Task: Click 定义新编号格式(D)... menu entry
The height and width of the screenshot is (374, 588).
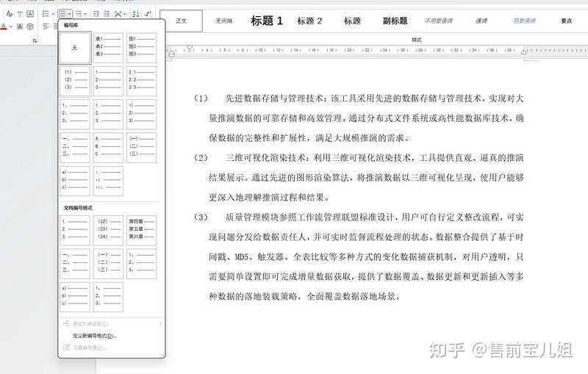Action: tap(112, 336)
